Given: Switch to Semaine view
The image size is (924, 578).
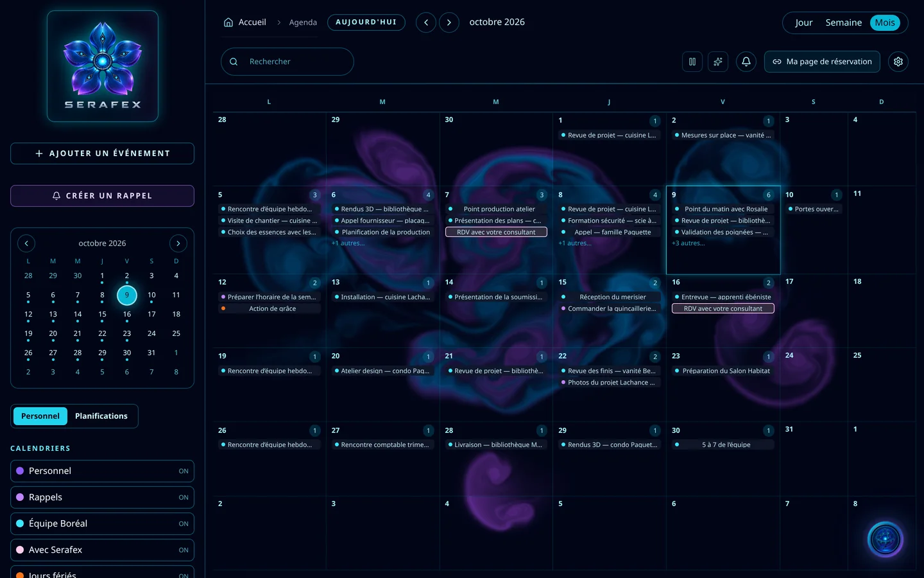Looking at the screenshot, I should coord(844,22).
